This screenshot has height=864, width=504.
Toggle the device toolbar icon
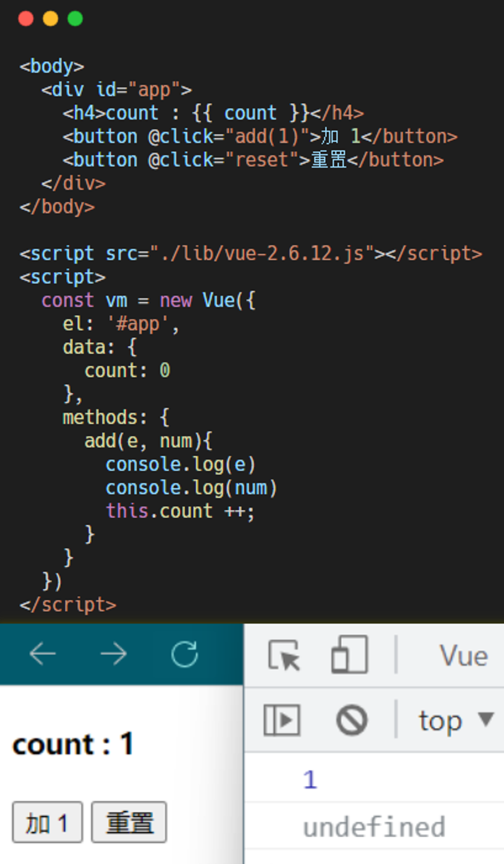349,654
